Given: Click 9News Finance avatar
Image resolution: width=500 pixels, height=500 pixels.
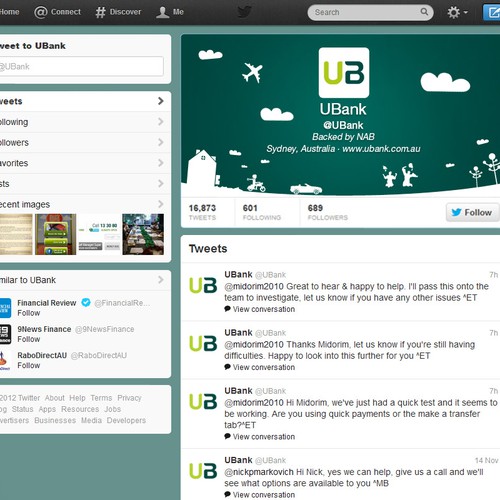Looking at the screenshot, I should [x=5, y=334].
